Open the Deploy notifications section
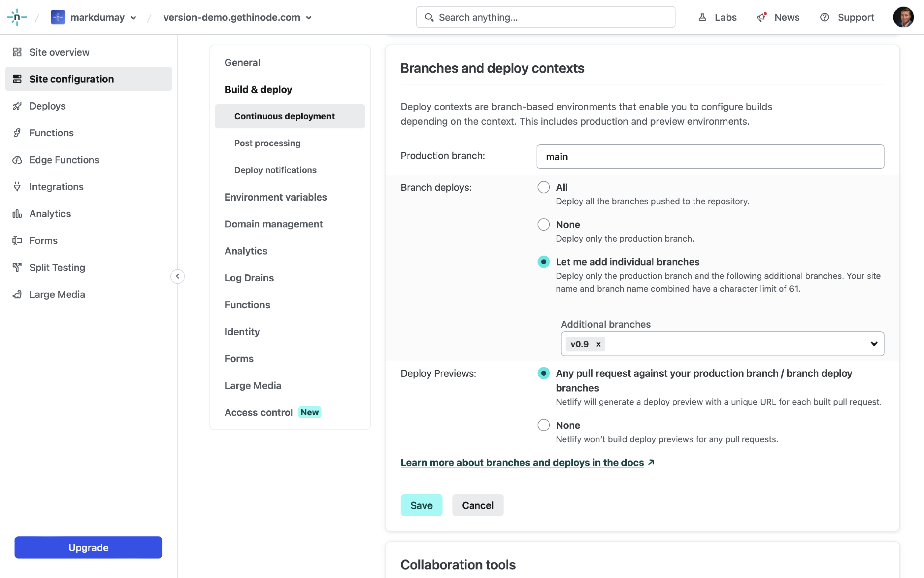The height and width of the screenshot is (578, 924). (x=275, y=170)
